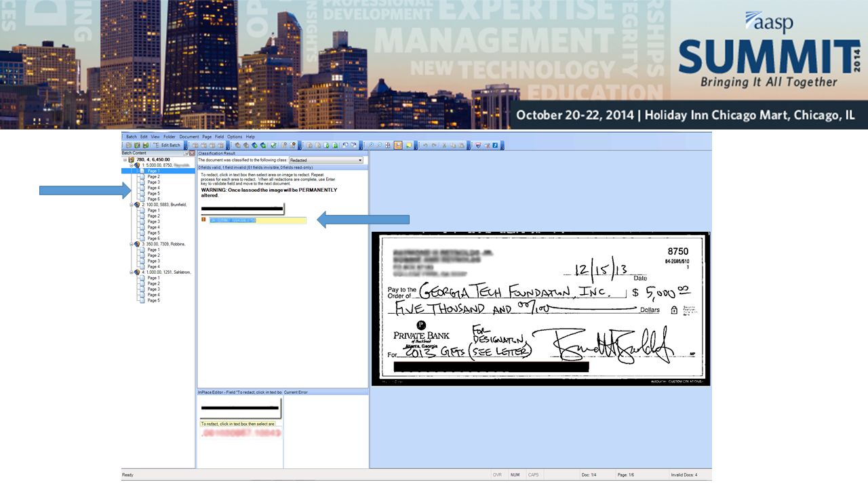Click the yellow sticky note toolbar icon
Viewport: 868px width, 488px height.
[x=409, y=145]
